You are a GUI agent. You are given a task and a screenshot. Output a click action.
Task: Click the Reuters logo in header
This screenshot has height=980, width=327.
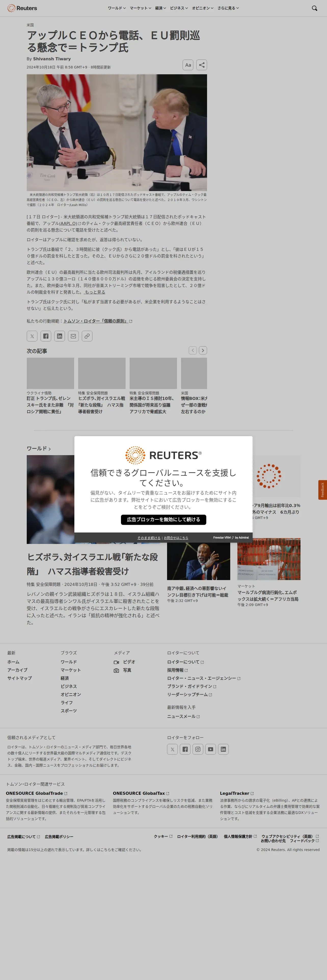(x=22, y=8)
